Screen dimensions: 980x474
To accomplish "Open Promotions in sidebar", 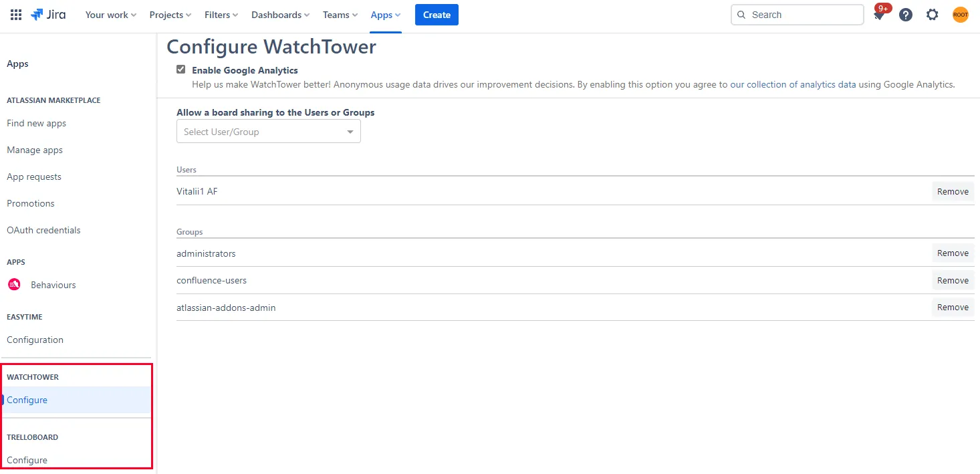I will [x=31, y=203].
